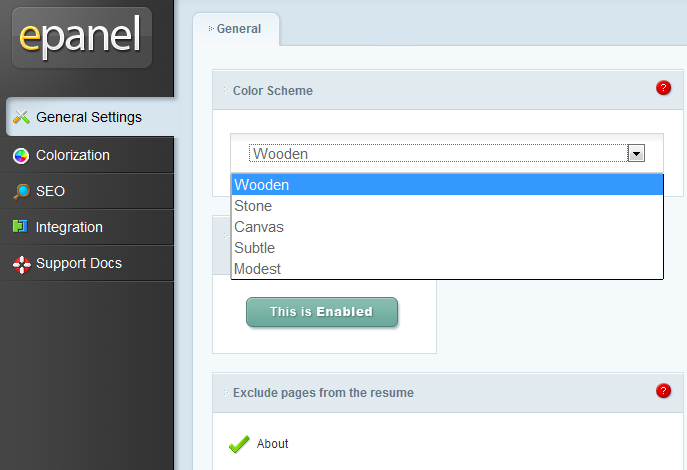Click the SEO magnifying glass icon
Image resolution: width=687 pixels, height=470 pixels.
21,191
